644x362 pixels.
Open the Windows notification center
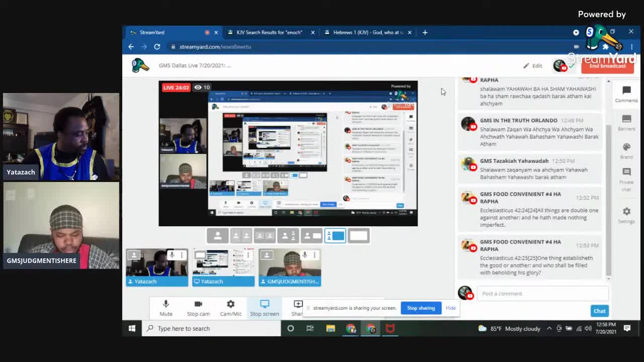click(x=627, y=328)
